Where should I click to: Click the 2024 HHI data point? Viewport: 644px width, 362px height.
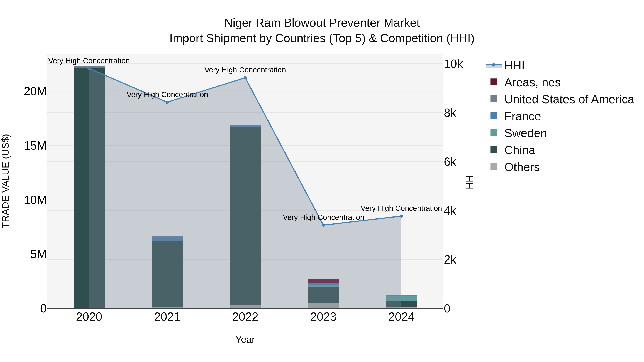coord(401,216)
